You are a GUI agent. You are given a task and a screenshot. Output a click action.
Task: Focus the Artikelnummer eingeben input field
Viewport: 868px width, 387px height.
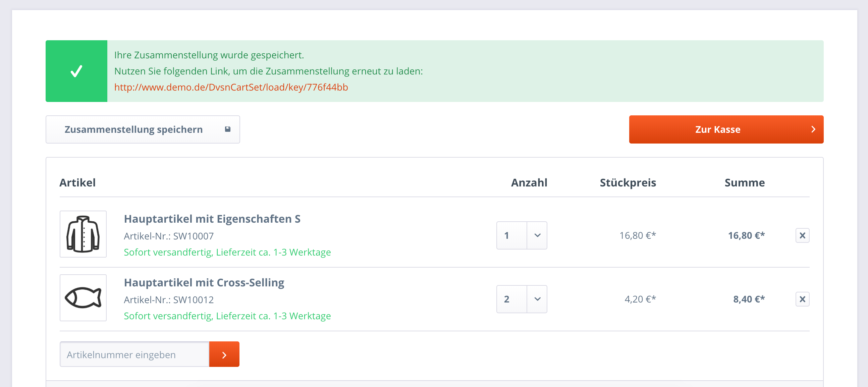134,354
